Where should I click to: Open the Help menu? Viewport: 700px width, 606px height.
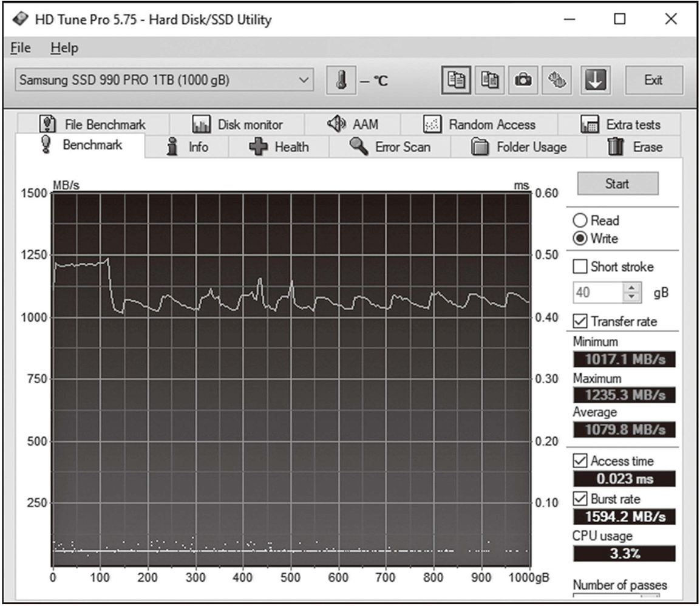click(64, 47)
